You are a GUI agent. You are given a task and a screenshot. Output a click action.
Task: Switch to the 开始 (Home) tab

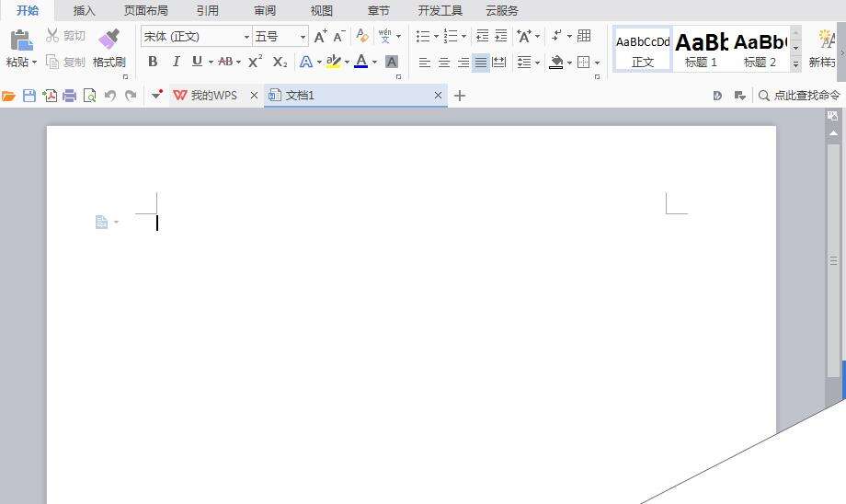pyautogui.click(x=28, y=10)
